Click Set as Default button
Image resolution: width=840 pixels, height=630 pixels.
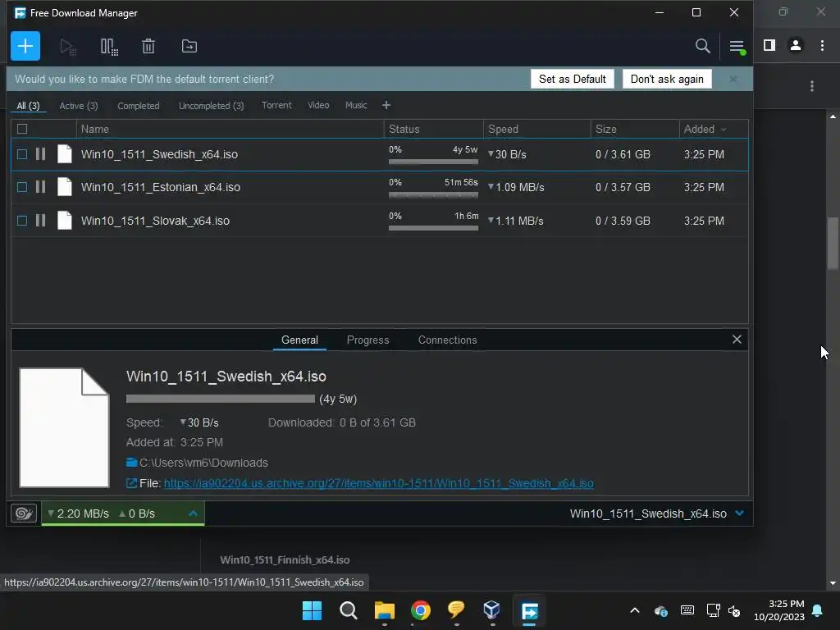572,79
